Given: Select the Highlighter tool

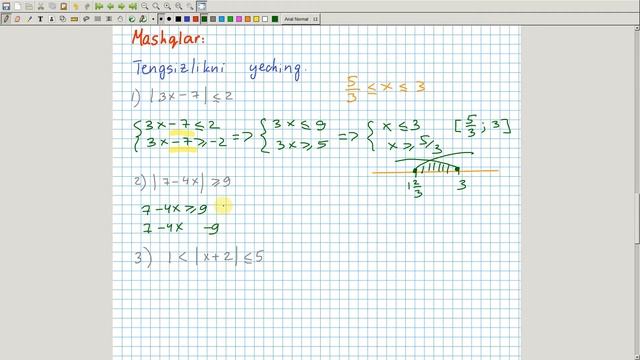Looking at the screenshot, I should pyautogui.click(x=29, y=19).
